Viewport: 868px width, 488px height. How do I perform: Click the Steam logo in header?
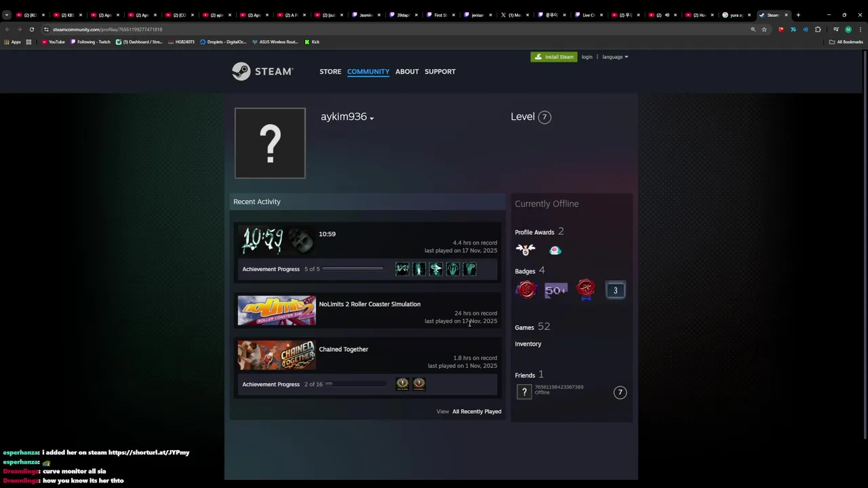tap(262, 71)
